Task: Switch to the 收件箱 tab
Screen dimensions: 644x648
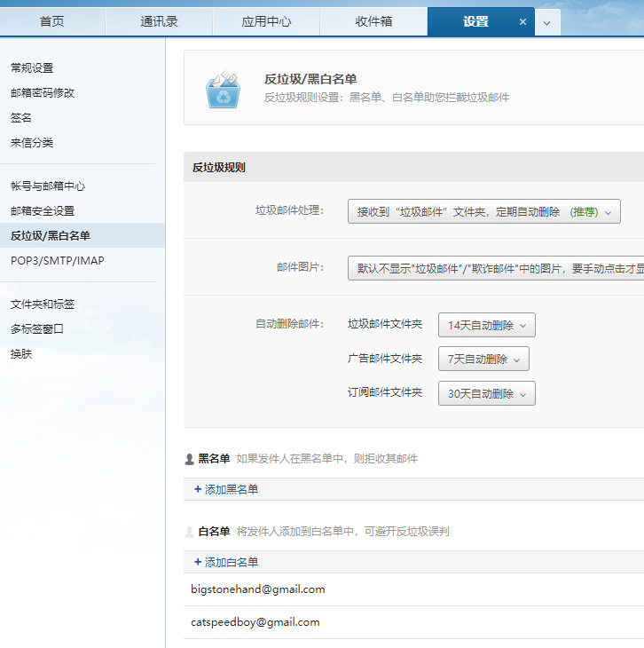Action: click(x=373, y=21)
